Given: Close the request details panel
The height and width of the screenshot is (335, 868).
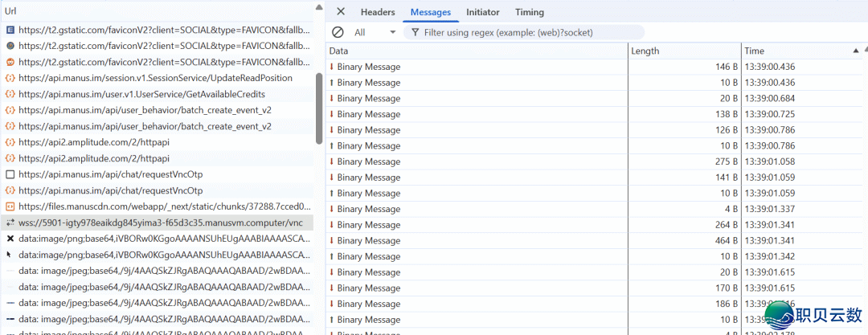Looking at the screenshot, I should pos(341,12).
